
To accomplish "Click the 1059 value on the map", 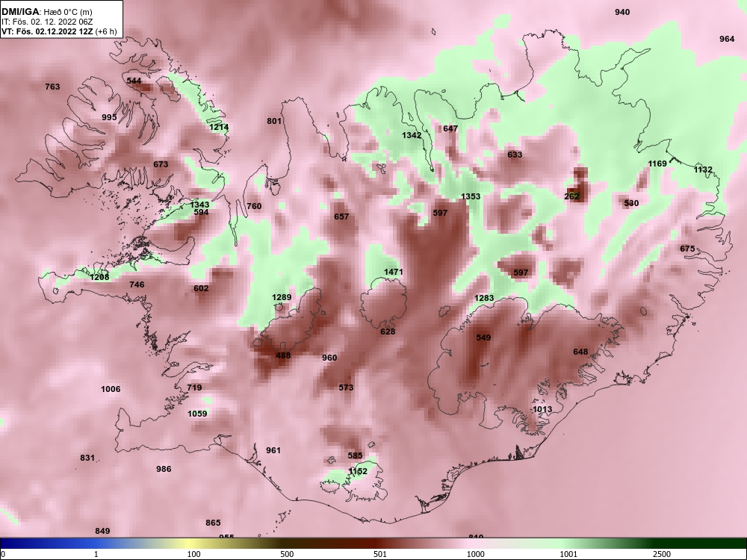I will 197,414.
